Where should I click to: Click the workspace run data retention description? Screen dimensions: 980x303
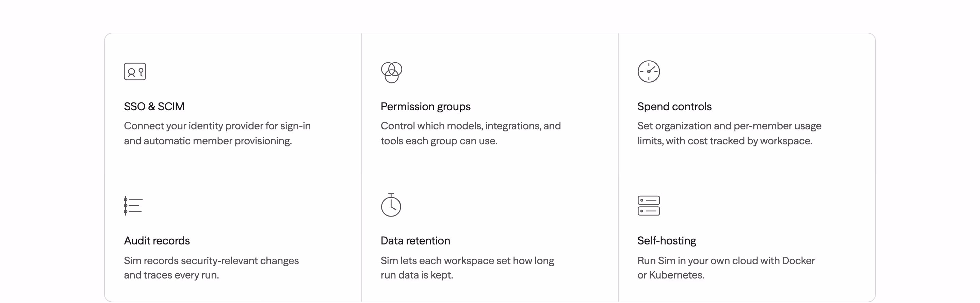pyautogui.click(x=467, y=268)
